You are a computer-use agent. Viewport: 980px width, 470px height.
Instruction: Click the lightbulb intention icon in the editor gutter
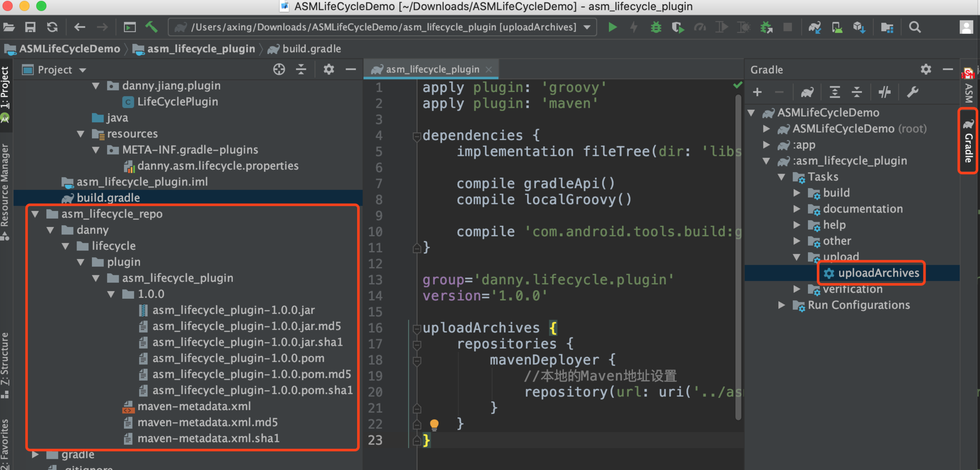pyautogui.click(x=434, y=424)
